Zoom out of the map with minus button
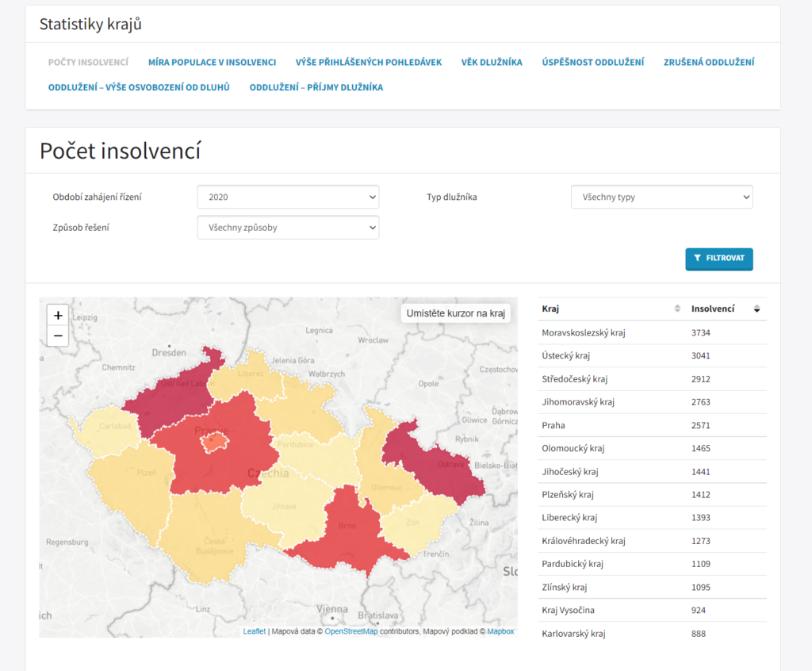The height and width of the screenshot is (671, 812). [58, 335]
